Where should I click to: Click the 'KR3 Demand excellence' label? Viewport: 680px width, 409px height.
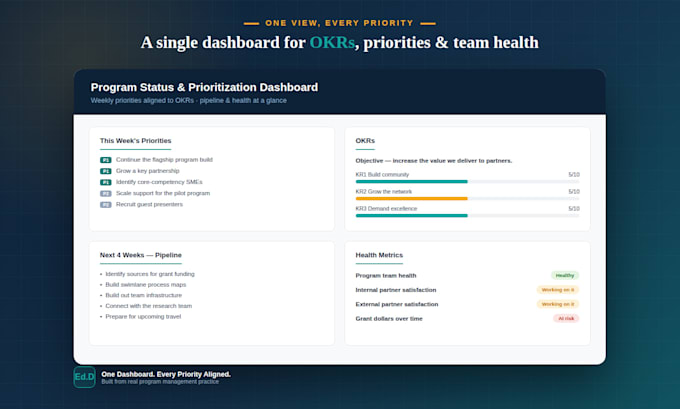[386, 209]
